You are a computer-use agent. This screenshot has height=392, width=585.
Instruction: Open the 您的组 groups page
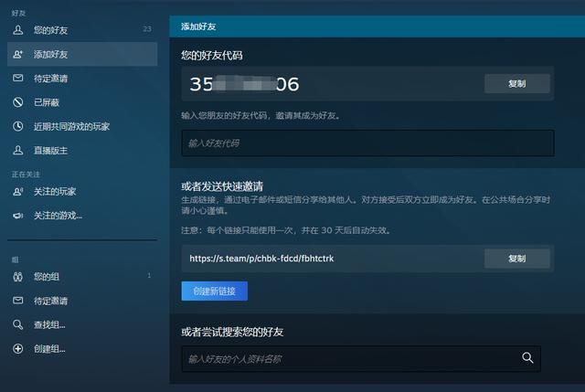coord(82,277)
